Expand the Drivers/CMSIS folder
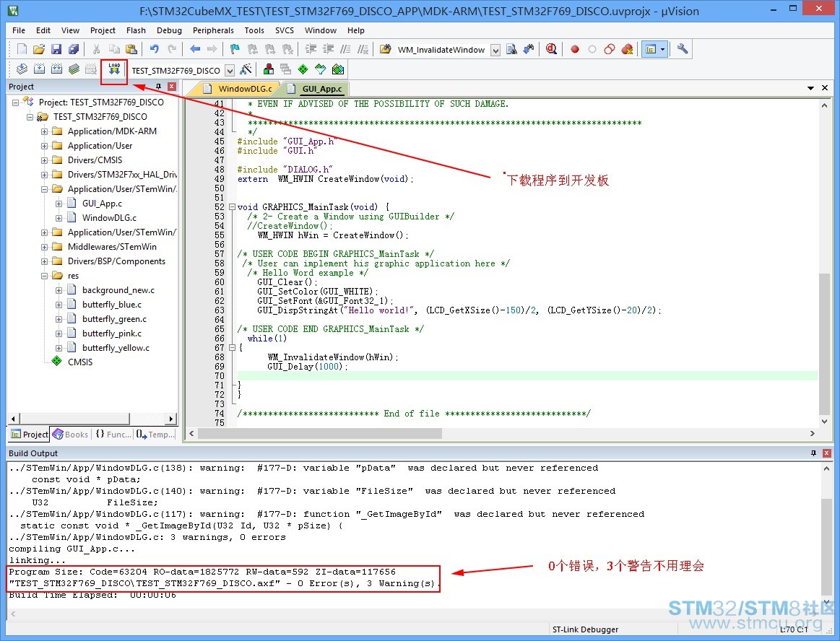This screenshot has width=840, height=641. [x=45, y=160]
